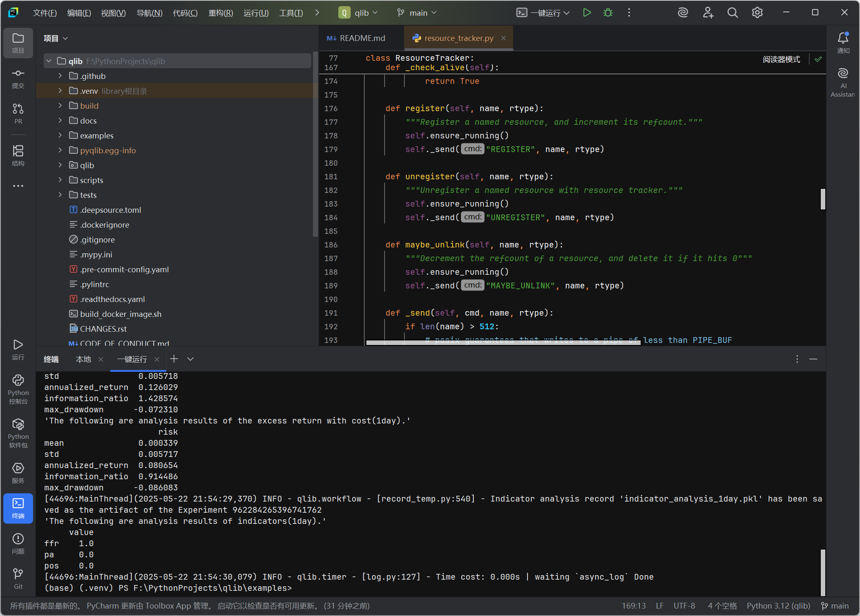Viewport: 860px width, 616px height.
Task: Click Python 3.12 (qlib) interpreter in status bar
Action: tap(778, 606)
